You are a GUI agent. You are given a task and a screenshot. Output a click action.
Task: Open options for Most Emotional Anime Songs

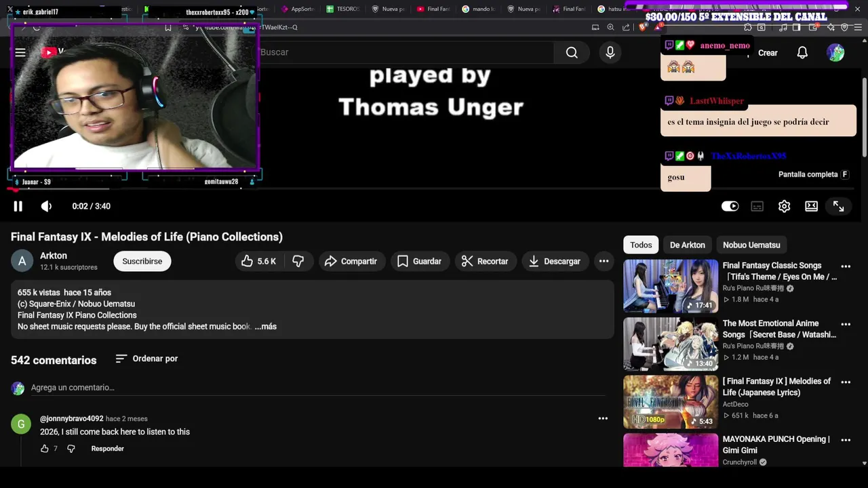pos(846,324)
